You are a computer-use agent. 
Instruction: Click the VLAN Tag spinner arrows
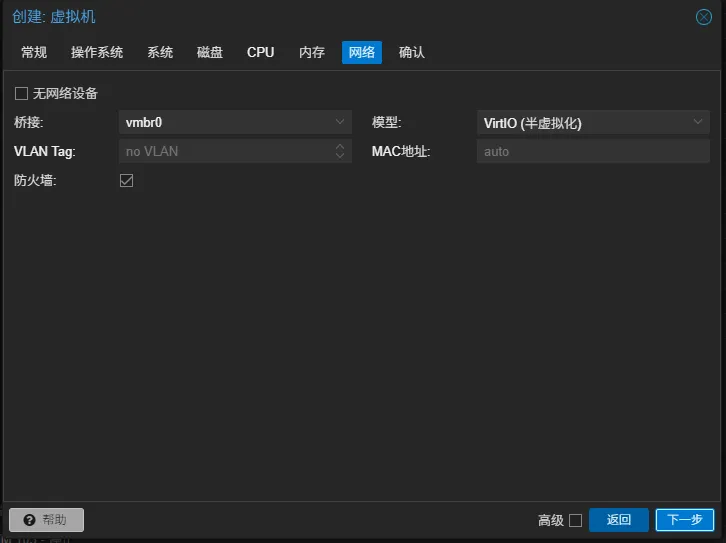click(340, 151)
